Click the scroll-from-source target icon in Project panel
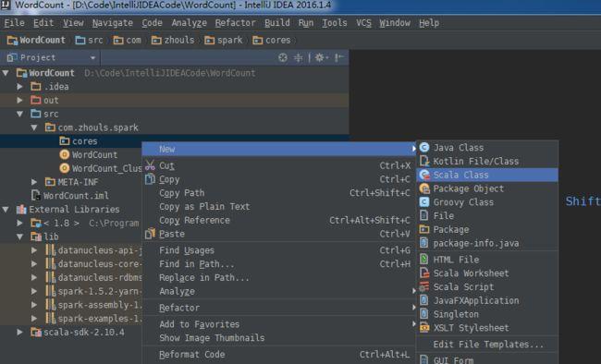601x364 pixels. pyautogui.click(x=283, y=57)
